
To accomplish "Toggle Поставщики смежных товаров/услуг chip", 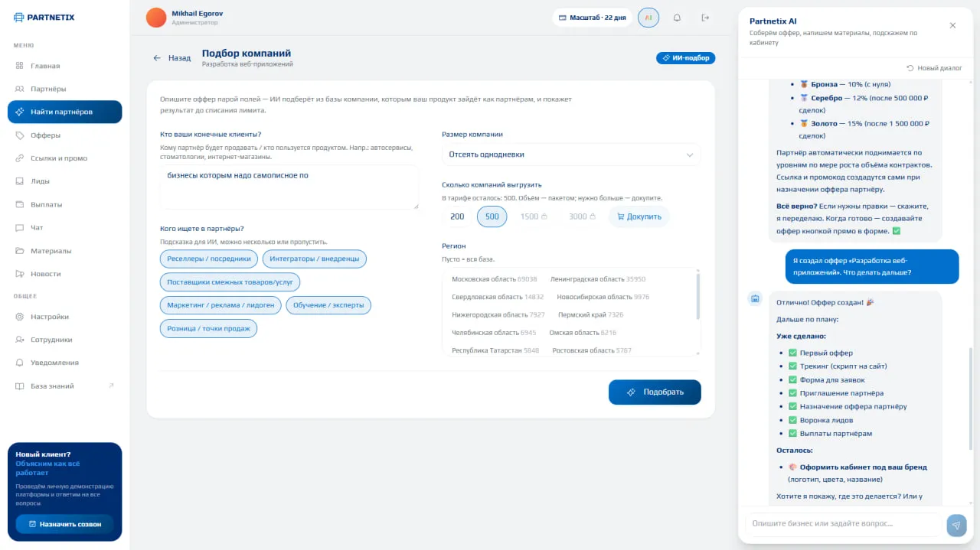I will (x=230, y=282).
